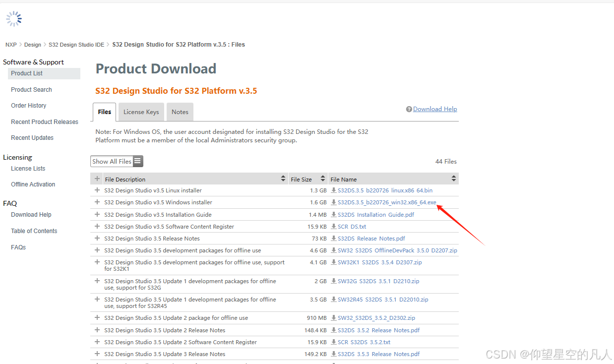Download S32DS_Installation_Guide.pdf
The width and height of the screenshot is (614, 364).
[376, 215]
